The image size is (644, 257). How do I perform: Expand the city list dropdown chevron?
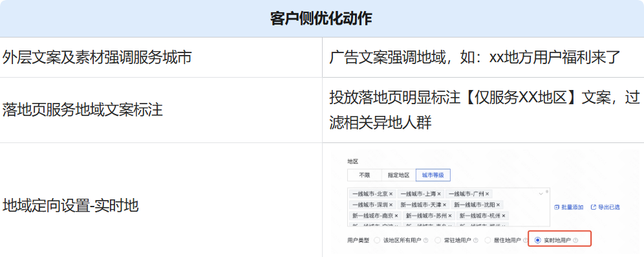click(x=541, y=194)
